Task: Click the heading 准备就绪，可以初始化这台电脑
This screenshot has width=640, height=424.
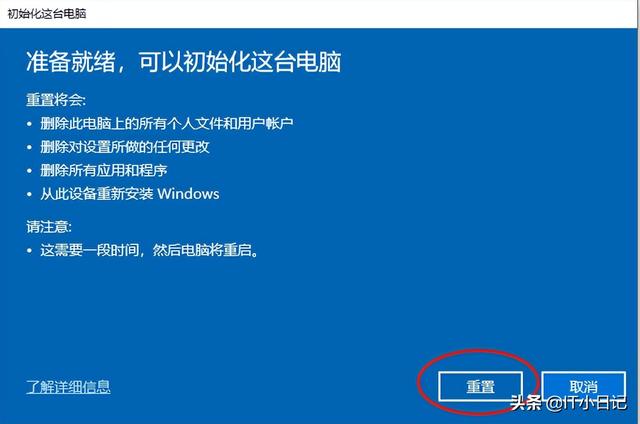Action: pyautogui.click(x=184, y=62)
